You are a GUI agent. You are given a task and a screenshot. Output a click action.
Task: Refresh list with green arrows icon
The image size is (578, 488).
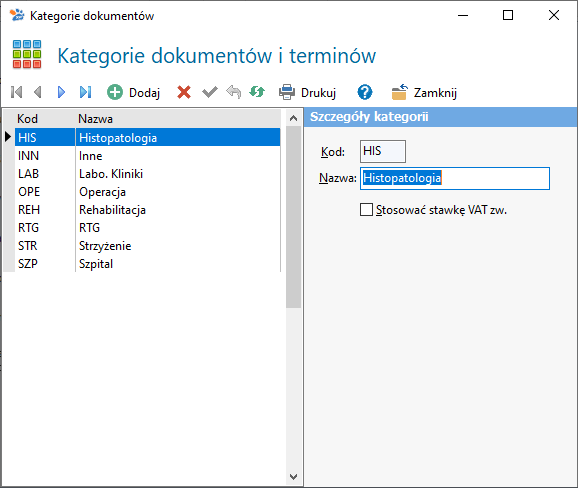pyautogui.click(x=257, y=92)
